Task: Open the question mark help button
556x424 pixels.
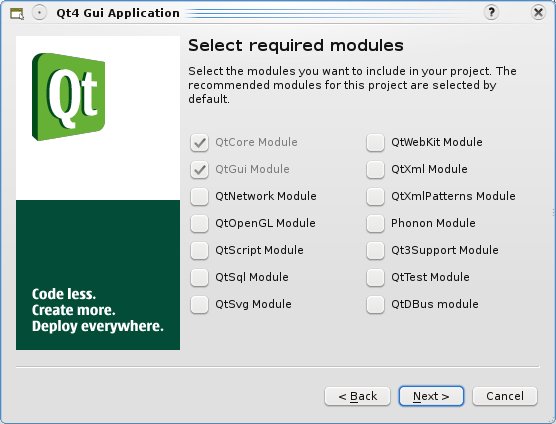Action: 491,13
